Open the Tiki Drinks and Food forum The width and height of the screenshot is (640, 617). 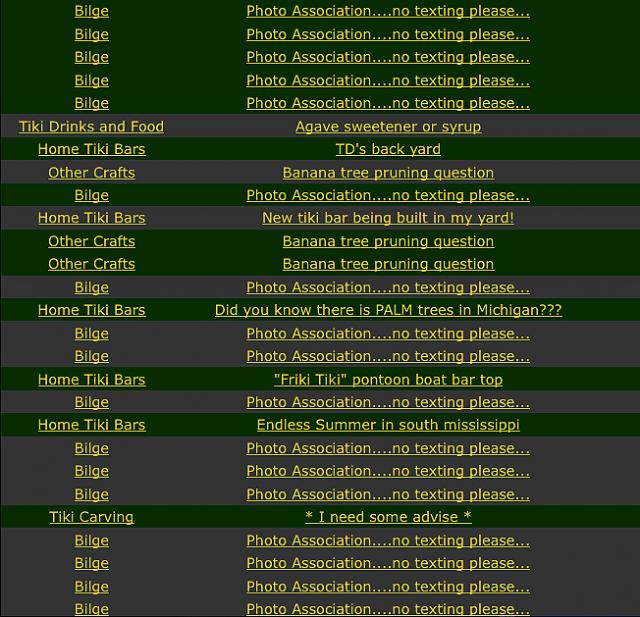click(x=91, y=126)
